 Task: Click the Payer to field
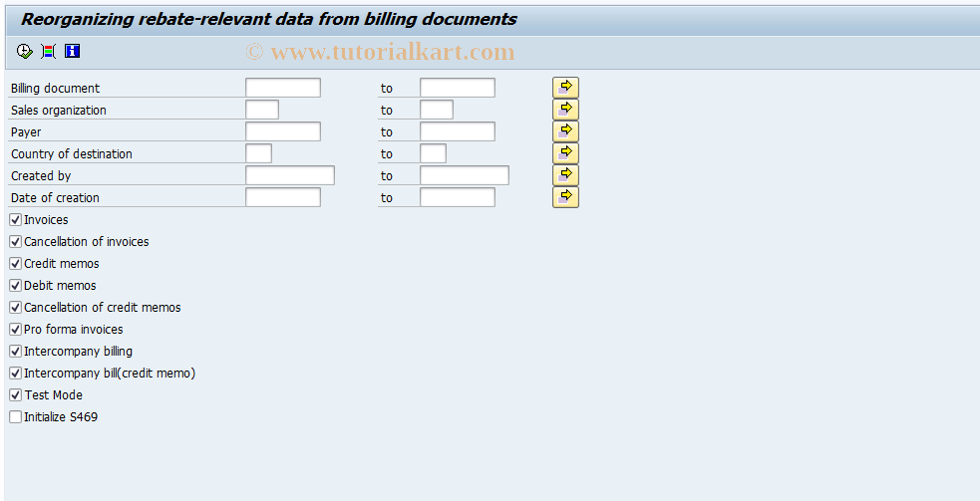pyautogui.click(x=458, y=131)
